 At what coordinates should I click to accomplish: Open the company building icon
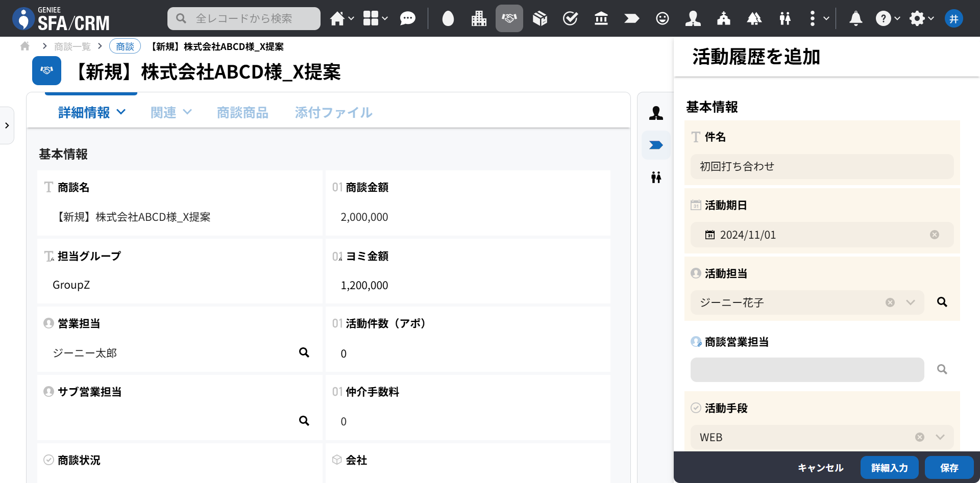[479, 19]
